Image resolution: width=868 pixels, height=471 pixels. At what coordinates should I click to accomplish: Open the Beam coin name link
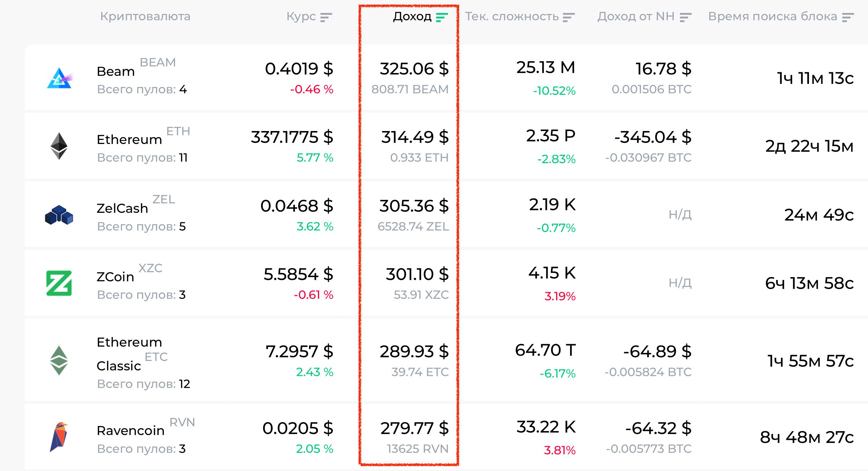point(116,71)
